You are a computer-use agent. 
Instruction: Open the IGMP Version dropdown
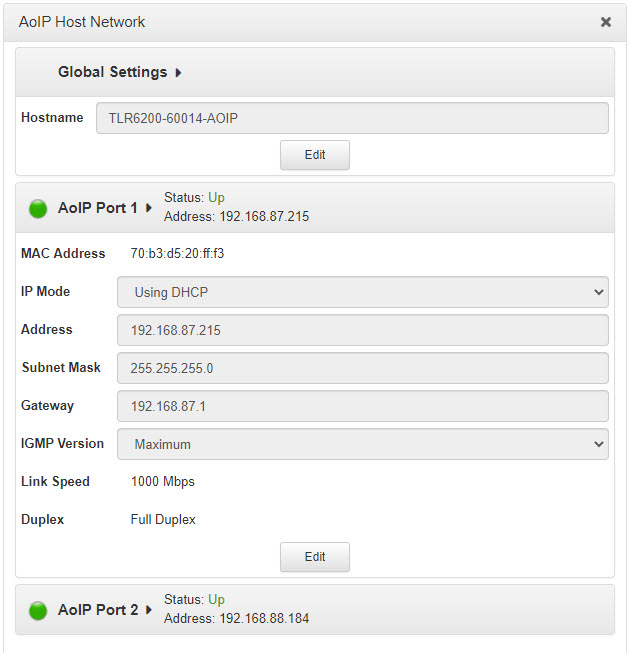[x=362, y=444]
